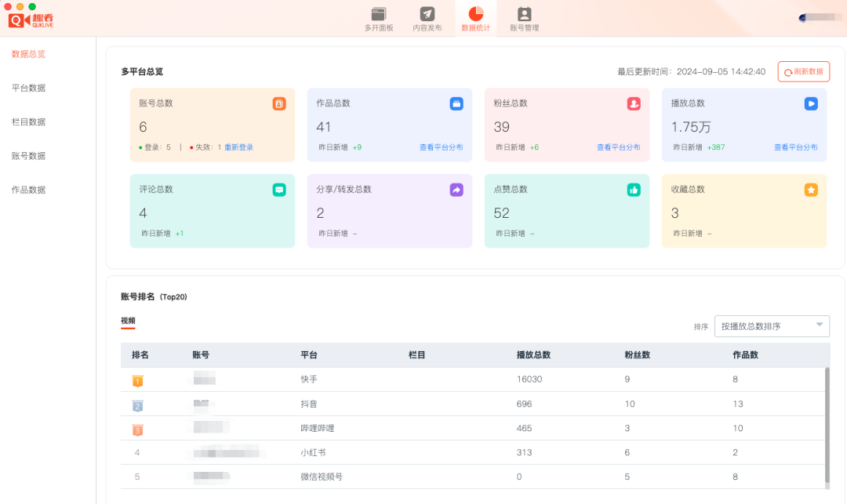Click the 排名 column header
The height and width of the screenshot is (504, 847).
pyautogui.click(x=140, y=355)
